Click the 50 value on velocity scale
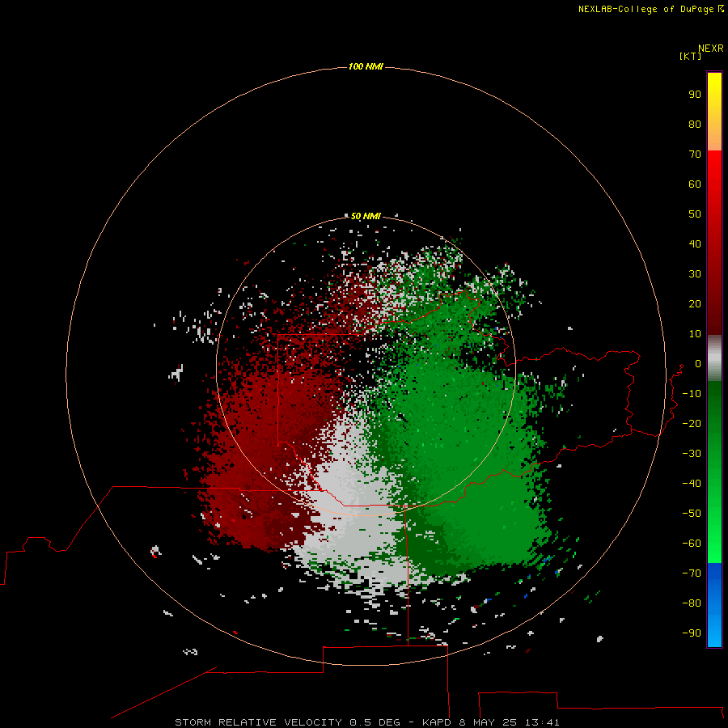Viewport: 728px width, 728px height. click(x=695, y=214)
